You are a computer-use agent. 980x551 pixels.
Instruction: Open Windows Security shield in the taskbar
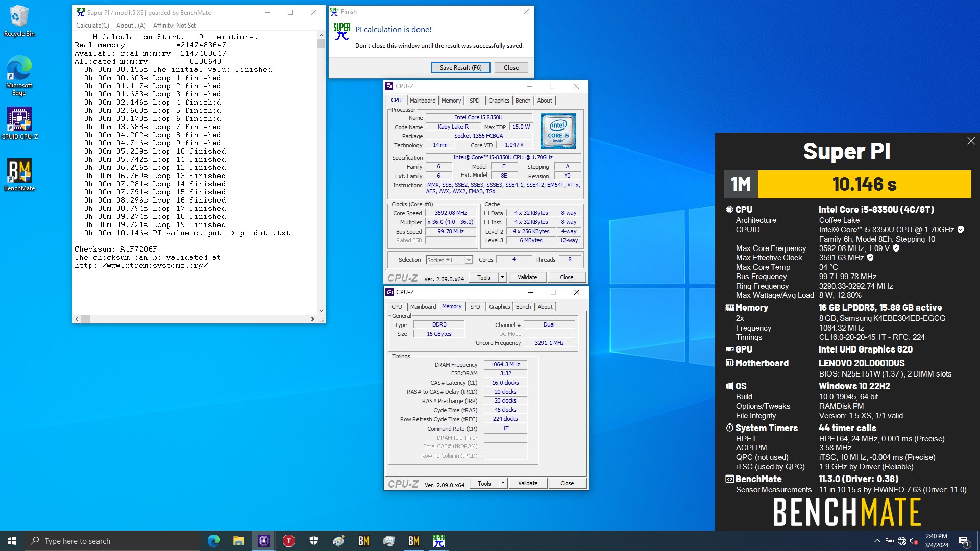(314, 541)
